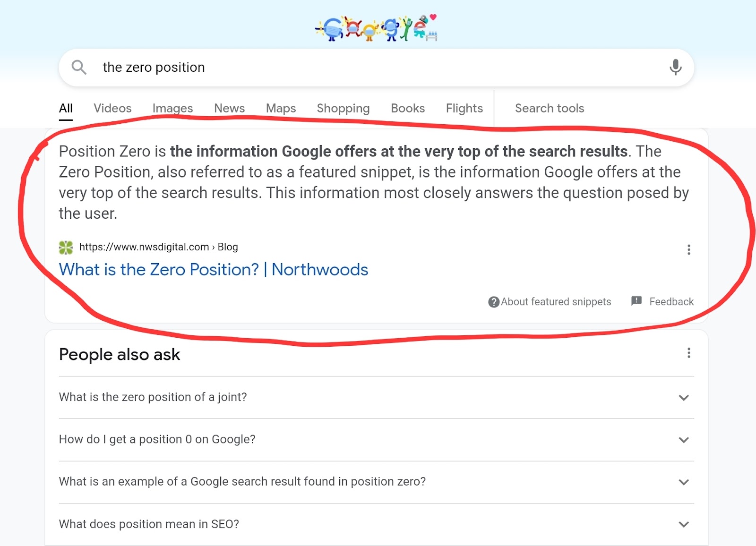Switch to the Images tab
This screenshot has height=546, width=756.
tap(172, 109)
